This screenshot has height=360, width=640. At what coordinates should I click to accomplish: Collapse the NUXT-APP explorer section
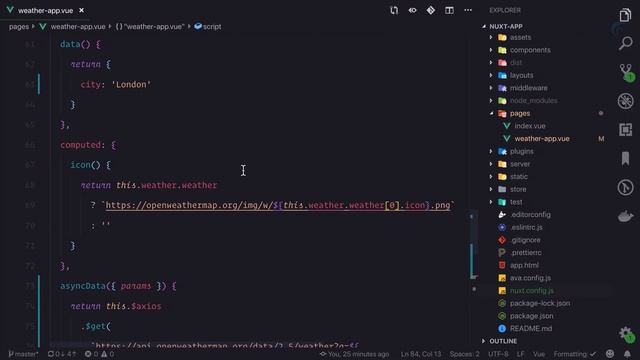tap(506, 27)
